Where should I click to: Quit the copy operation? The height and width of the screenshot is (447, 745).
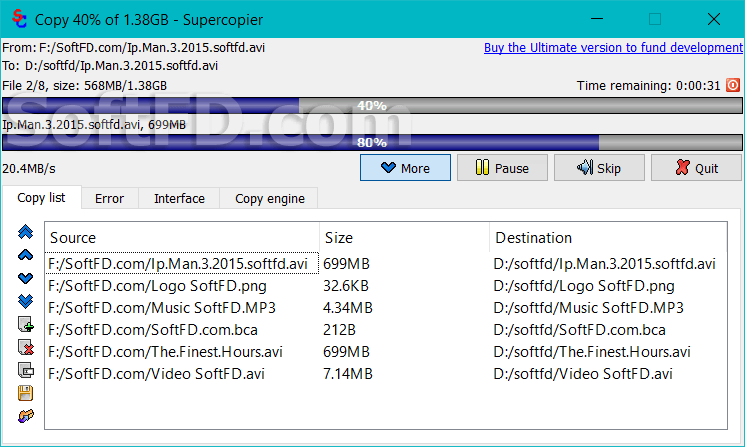[696, 168]
